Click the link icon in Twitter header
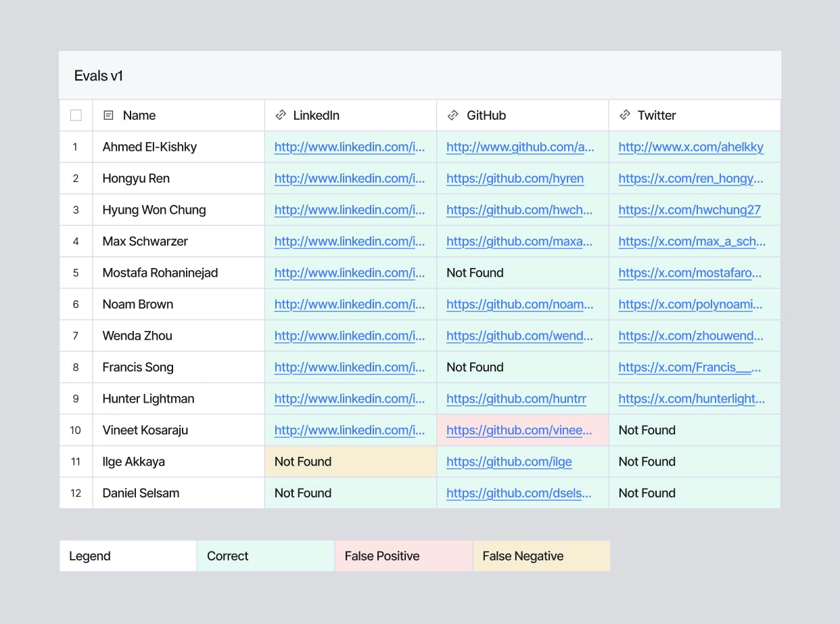The width and height of the screenshot is (840, 624). (625, 116)
